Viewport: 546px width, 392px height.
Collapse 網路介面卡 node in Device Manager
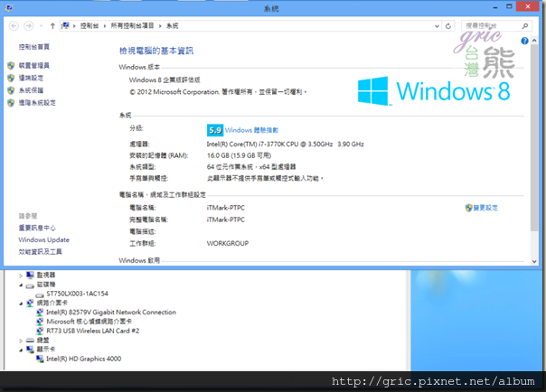tap(21, 303)
